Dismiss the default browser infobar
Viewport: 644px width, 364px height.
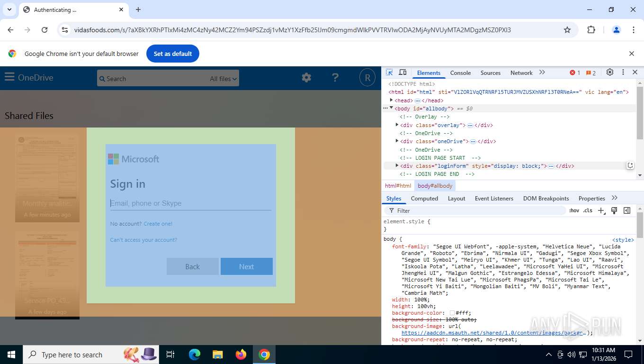631,54
